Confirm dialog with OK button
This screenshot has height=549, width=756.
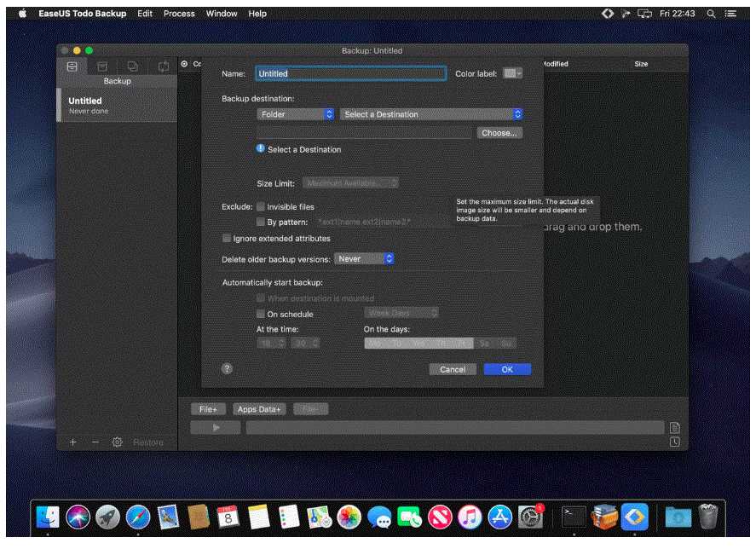click(507, 369)
